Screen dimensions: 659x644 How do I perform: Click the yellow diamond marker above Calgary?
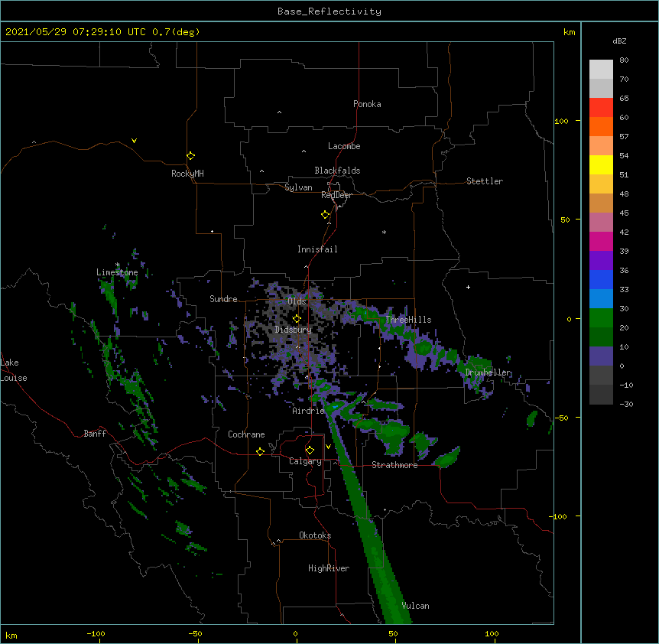click(310, 450)
